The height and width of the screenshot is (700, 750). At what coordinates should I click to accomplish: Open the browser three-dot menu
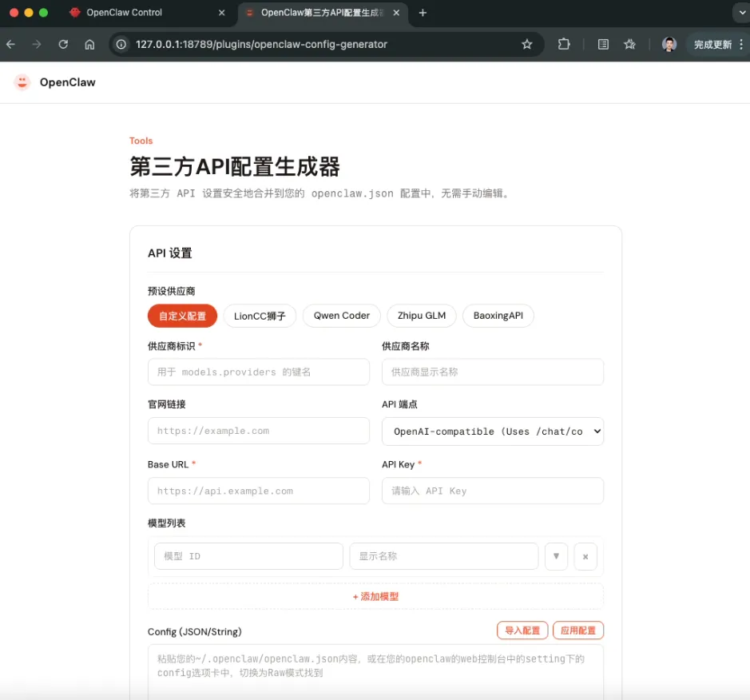pos(741,45)
